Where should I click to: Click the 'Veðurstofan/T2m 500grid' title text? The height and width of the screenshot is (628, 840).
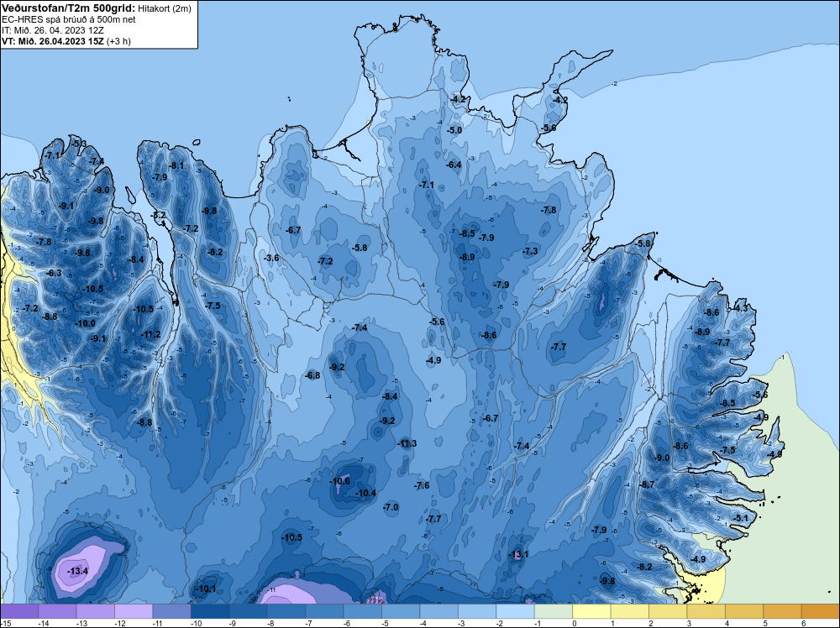pos(68,8)
